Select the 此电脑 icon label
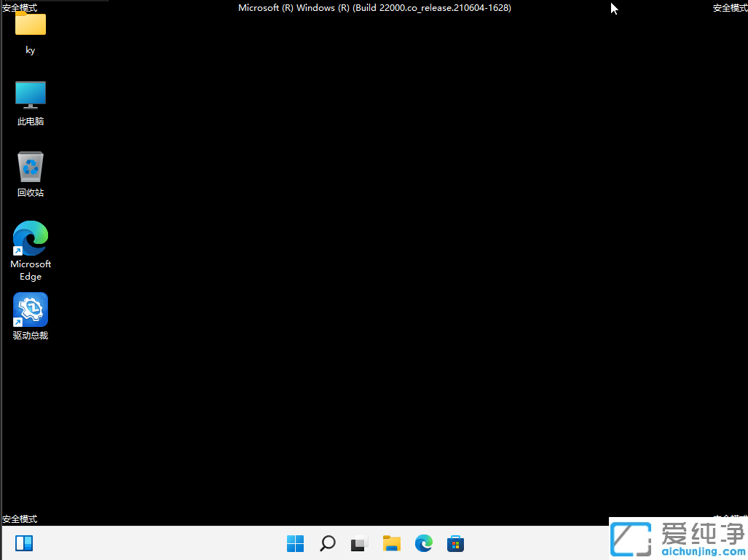This screenshot has height=560, width=748. (30, 121)
